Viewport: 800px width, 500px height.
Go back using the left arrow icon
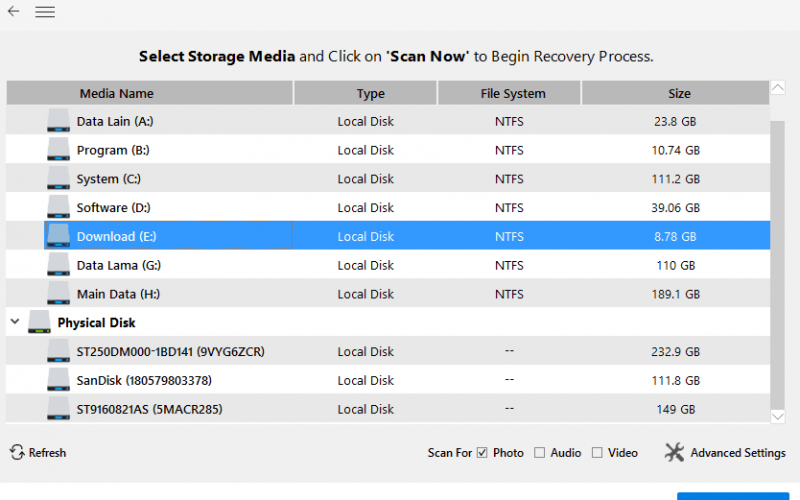click(13, 11)
